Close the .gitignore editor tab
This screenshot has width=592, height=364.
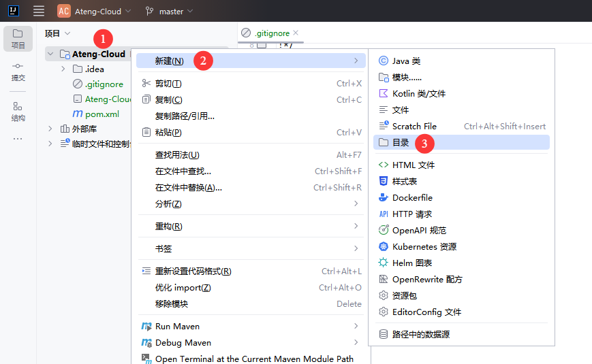pyautogui.click(x=296, y=33)
